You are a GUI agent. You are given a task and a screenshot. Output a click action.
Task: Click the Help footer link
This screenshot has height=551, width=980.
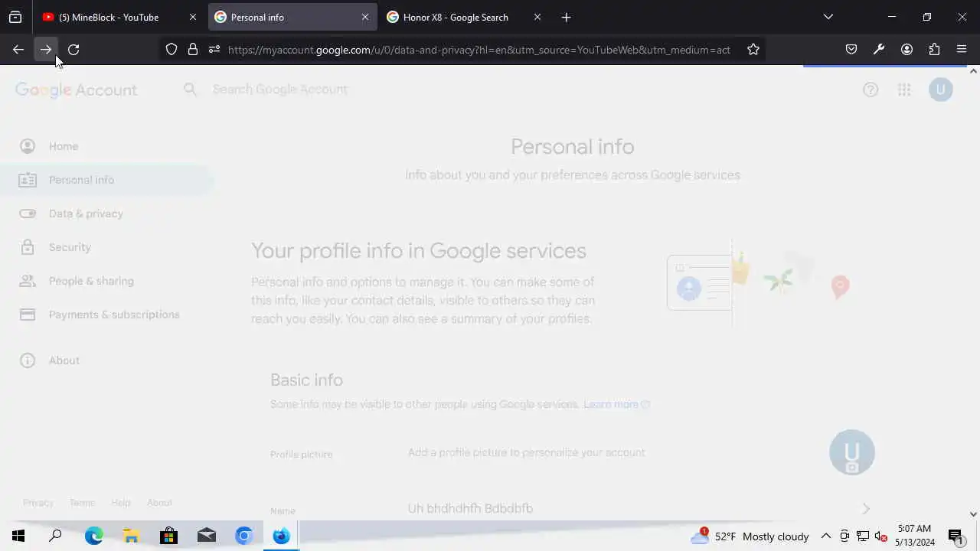pos(121,503)
